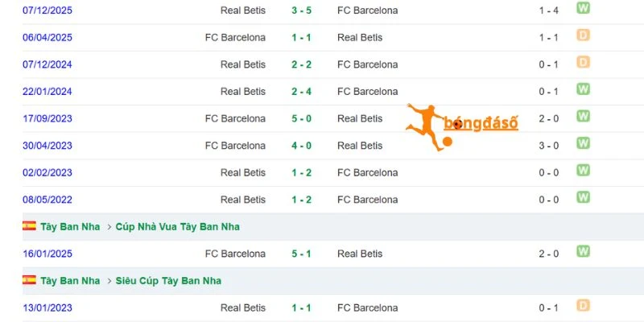The image size is (644, 322).
Task: Click Tây Ban Nha above the 16/01/2025 match
Action: pos(70,227)
